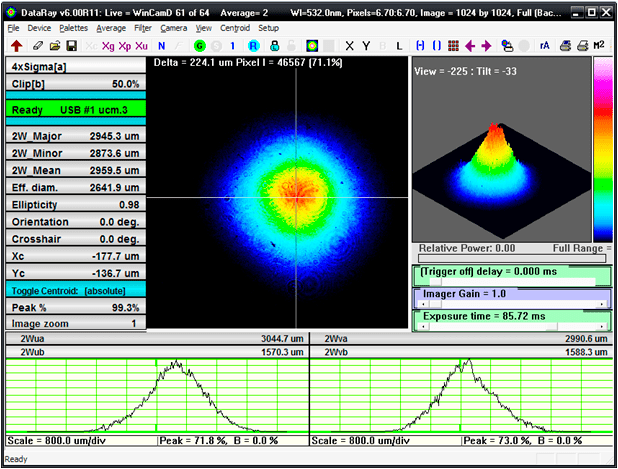Click the M² toolbar icon

pos(599,46)
